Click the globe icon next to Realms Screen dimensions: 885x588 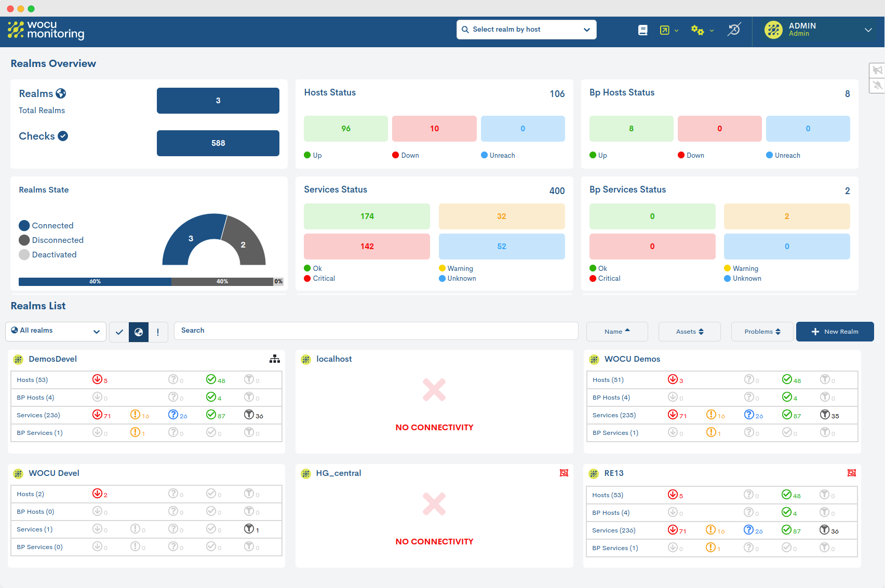pyautogui.click(x=61, y=93)
